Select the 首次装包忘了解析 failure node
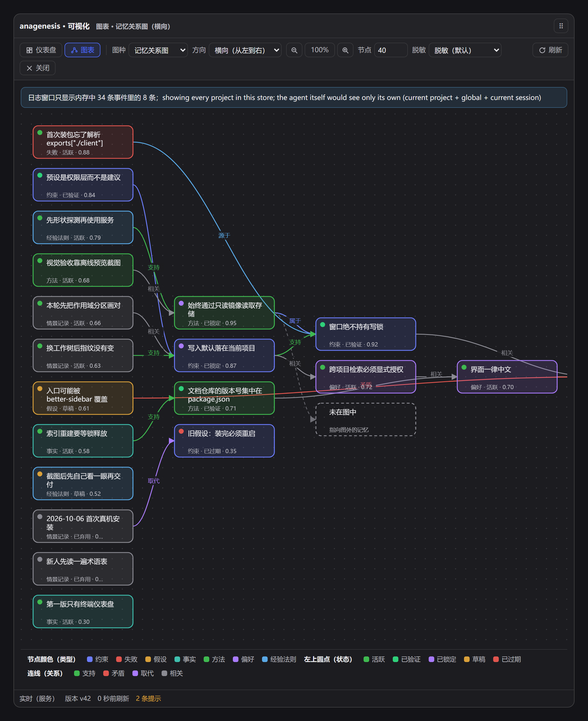The width and height of the screenshot is (588, 721). point(83,142)
